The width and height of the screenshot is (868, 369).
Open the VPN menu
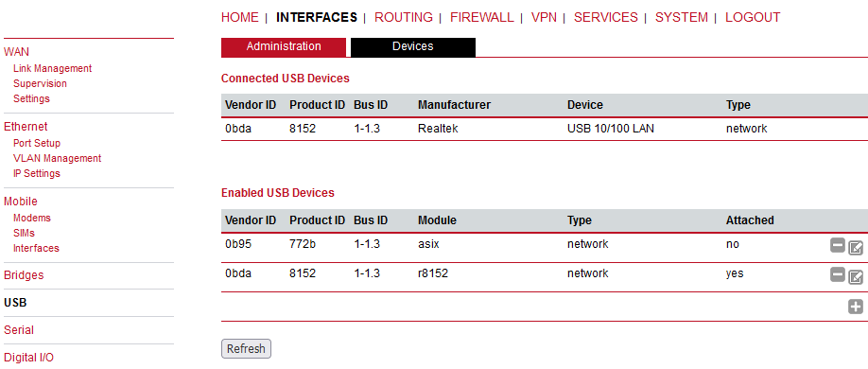(544, 17)
